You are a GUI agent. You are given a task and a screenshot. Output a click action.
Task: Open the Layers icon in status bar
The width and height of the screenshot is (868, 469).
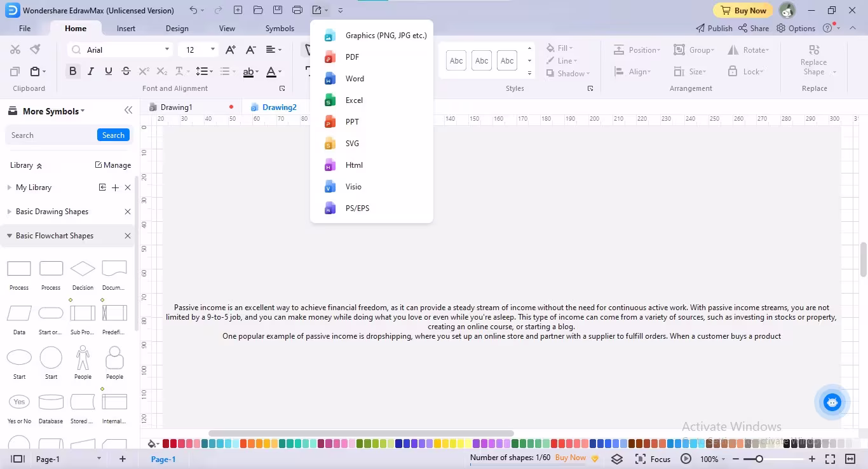click(x=617, y=459)
